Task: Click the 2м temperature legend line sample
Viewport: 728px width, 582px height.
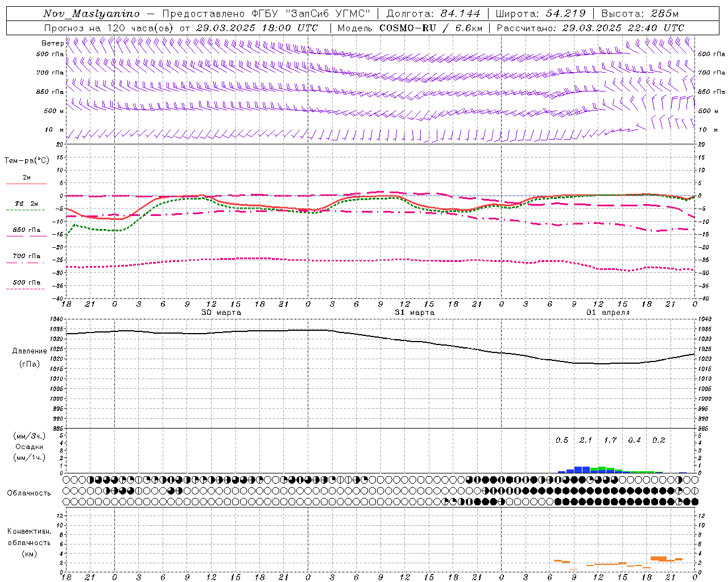Action: tap(26, 184)
